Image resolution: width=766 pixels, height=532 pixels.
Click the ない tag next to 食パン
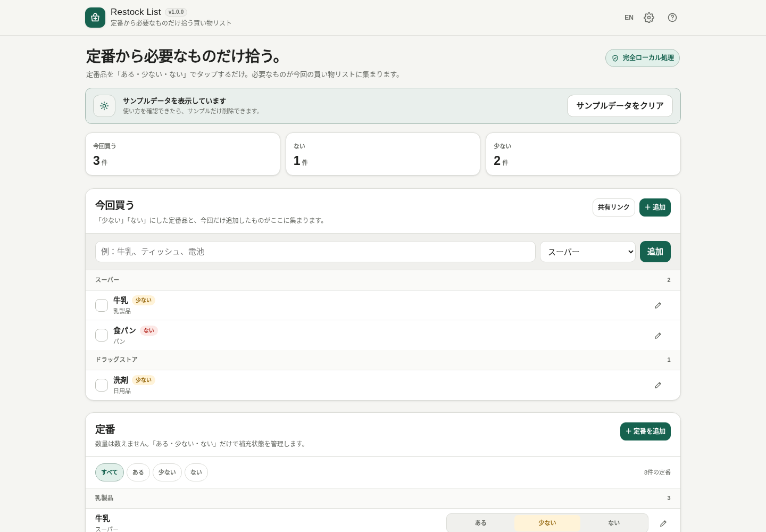(x=149, y=330)
